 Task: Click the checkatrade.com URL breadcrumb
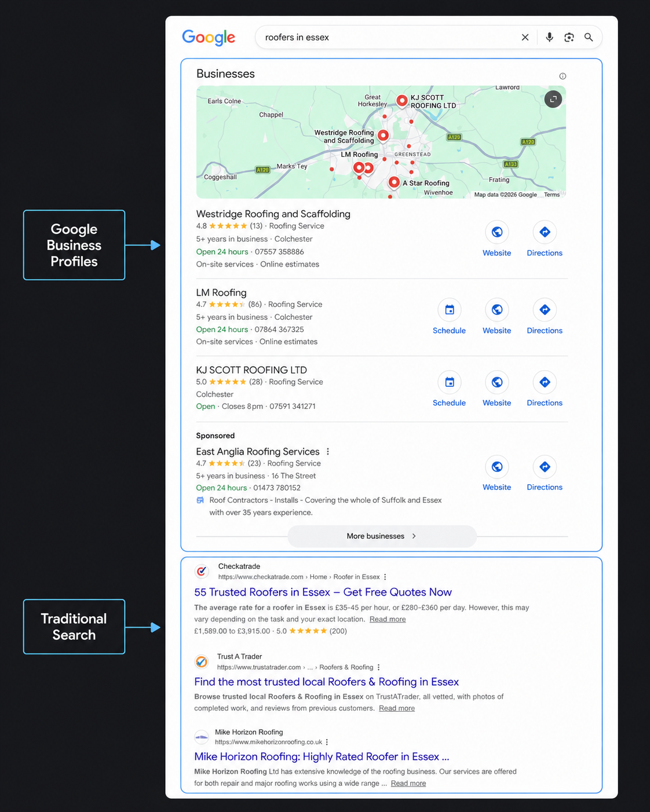[x=299, y=577]
